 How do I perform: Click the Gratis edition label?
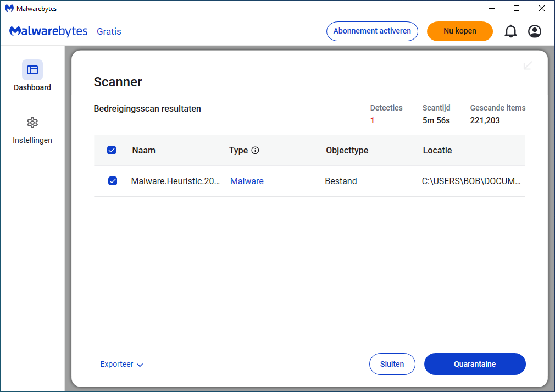coord(109,31)
